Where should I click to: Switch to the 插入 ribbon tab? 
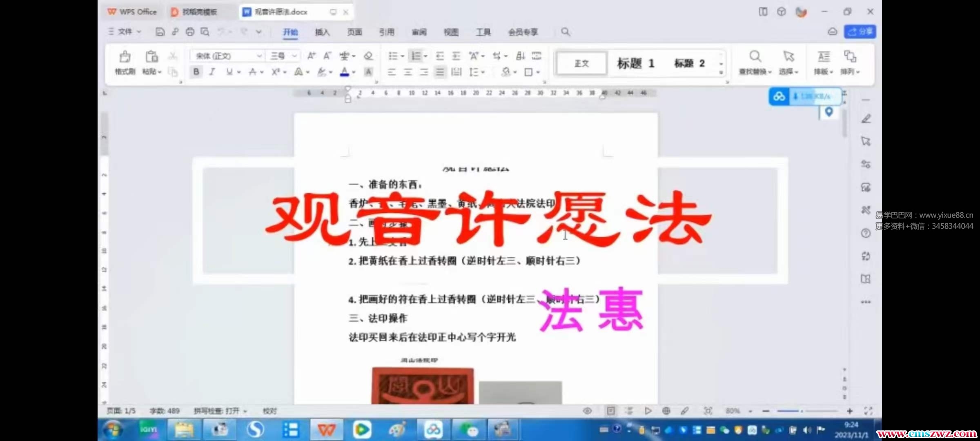[322, 32]
